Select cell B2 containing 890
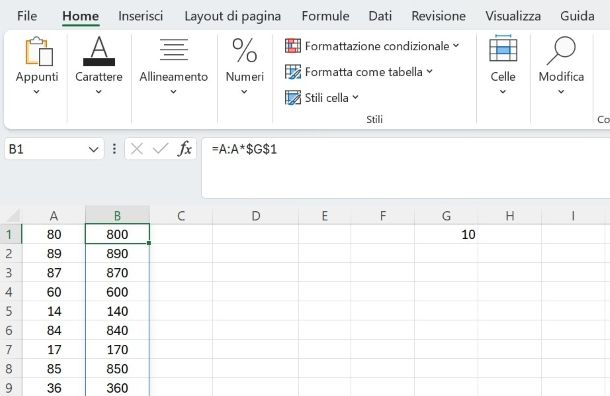 pyautogui.click(x=117, y=254)
